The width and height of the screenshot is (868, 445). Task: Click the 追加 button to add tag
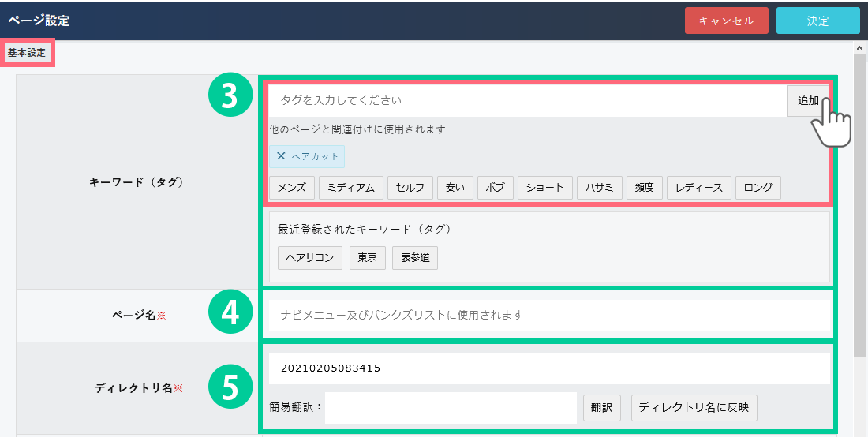point(807,101)
